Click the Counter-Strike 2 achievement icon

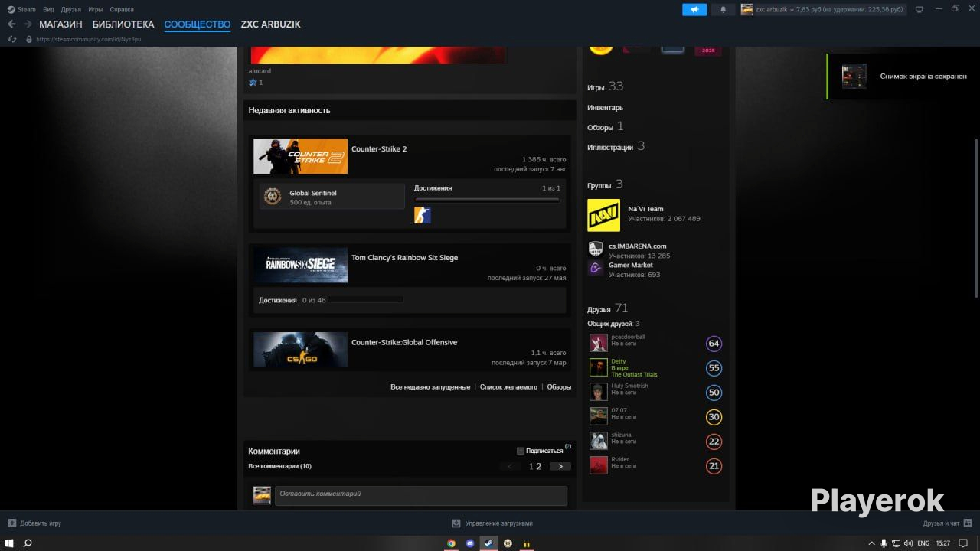click(x=422, y=215)
